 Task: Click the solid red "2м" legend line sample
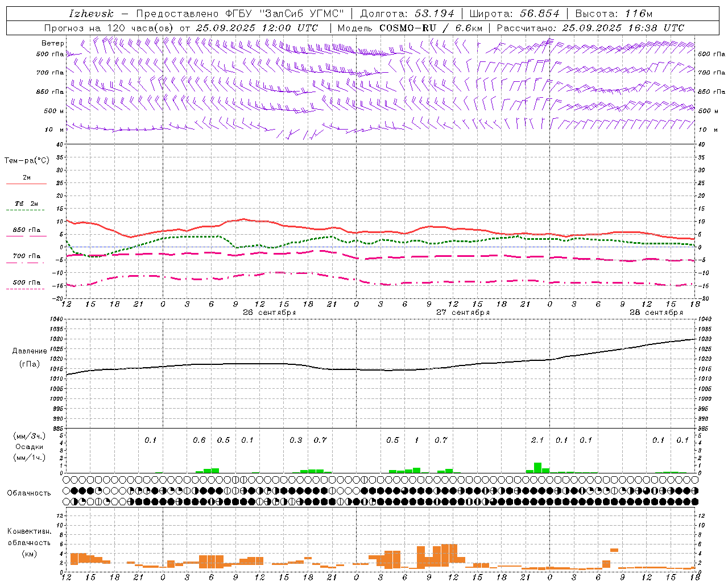[x=26, y=184]
